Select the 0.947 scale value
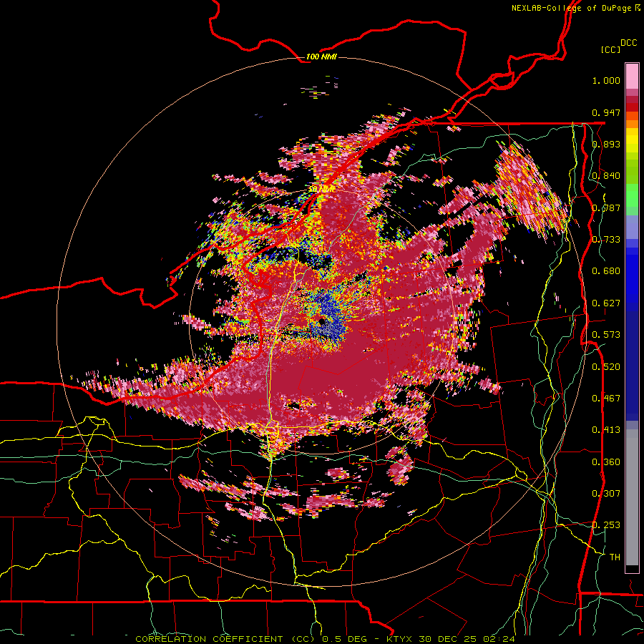The width and height of the screenshot is (644, 644). 606,112
